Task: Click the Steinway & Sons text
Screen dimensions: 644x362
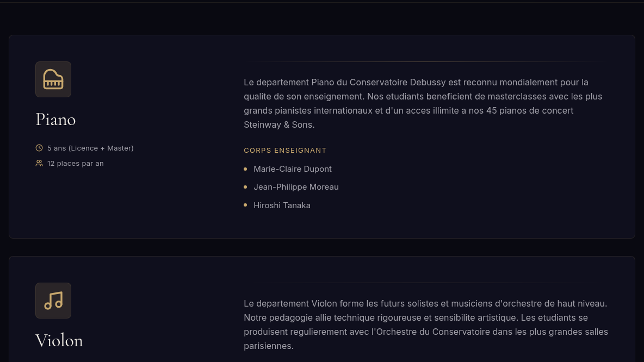Action: [x=279, y=125]
